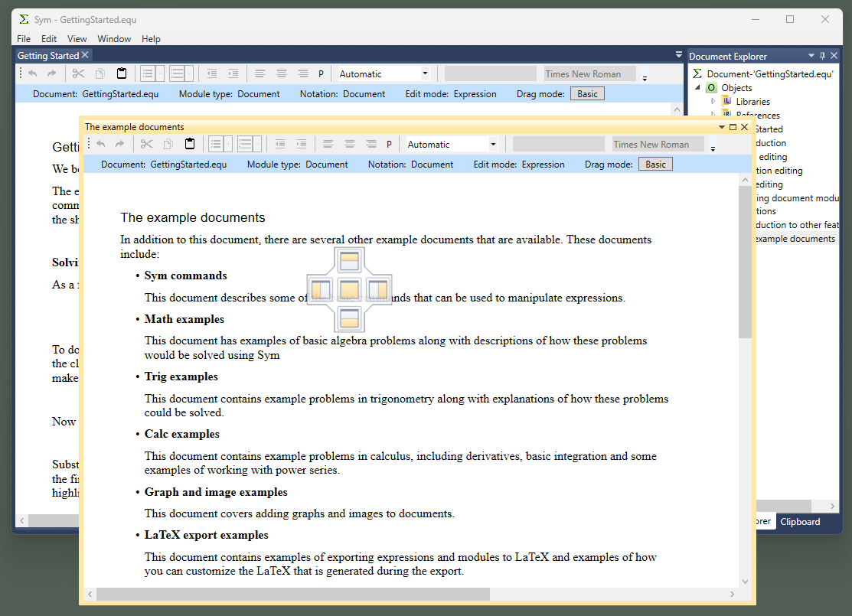Open Automatic dropdown in example documents window

(x=493, y=144)
